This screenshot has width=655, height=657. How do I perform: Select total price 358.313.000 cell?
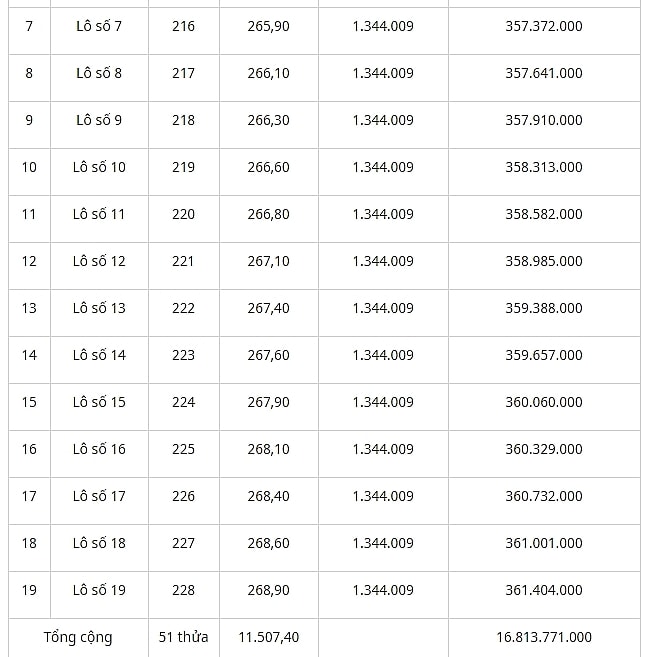pos(544,167)
